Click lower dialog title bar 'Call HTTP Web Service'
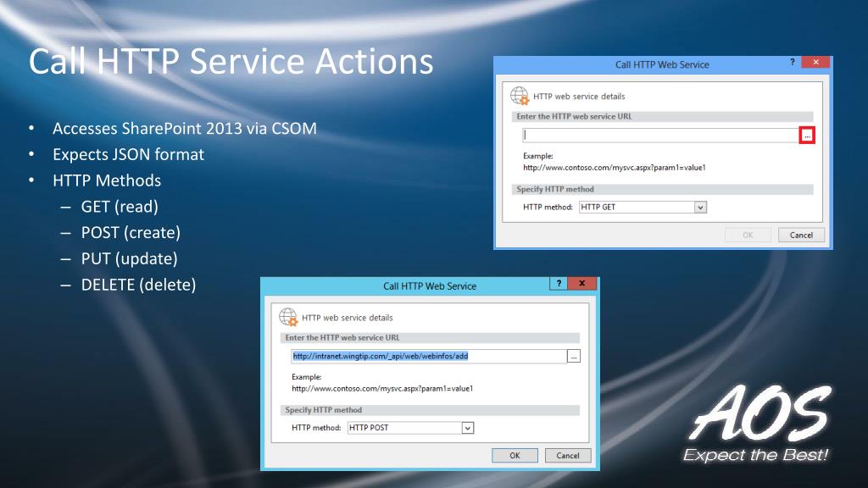 click(430, 286)
